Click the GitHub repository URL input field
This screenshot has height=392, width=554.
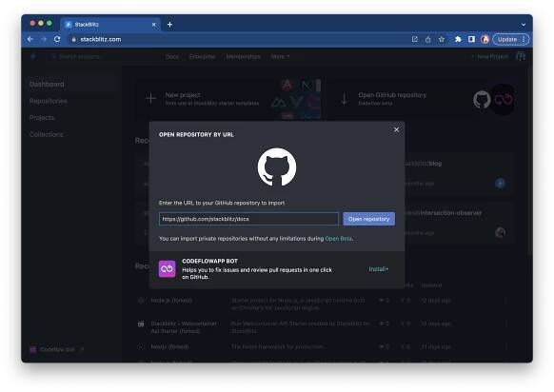coord(248,219)
